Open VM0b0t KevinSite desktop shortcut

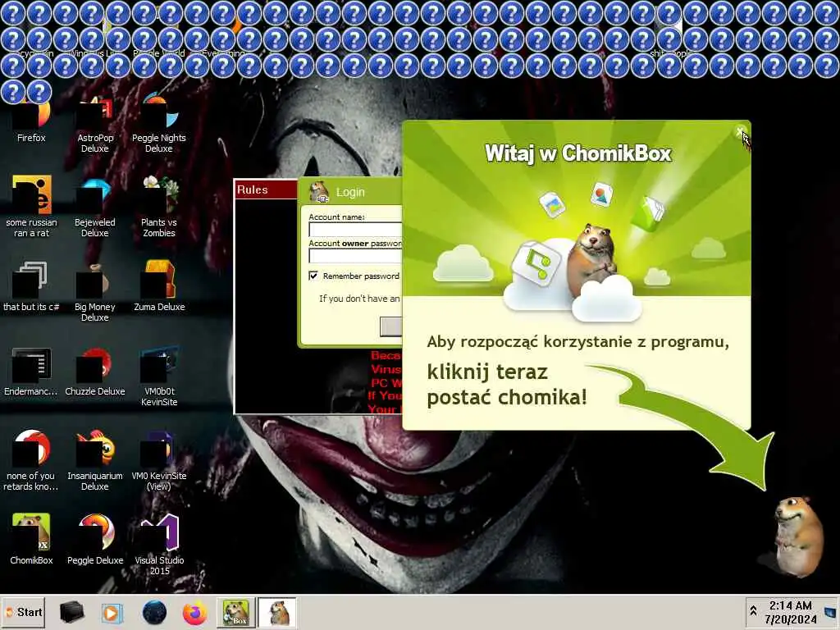coord(159,377)
